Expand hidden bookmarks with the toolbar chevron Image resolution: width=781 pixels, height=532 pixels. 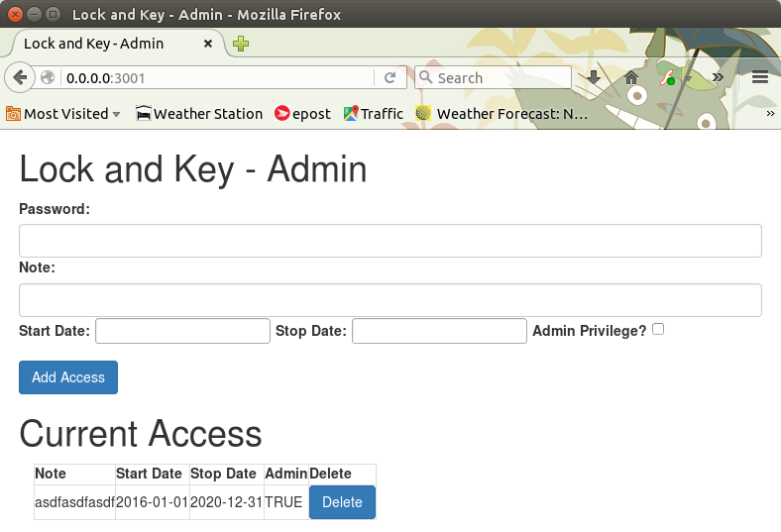(770, 114)
